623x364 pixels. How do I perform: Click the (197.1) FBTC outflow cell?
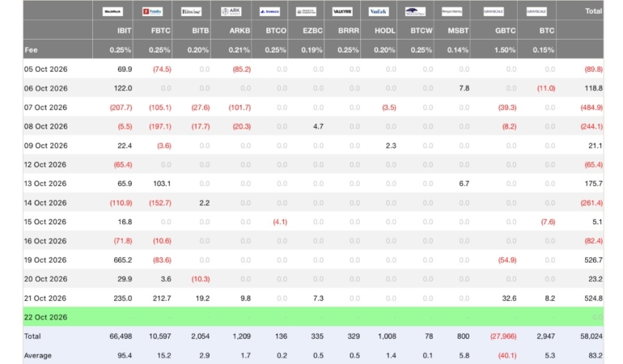point(160,126)
